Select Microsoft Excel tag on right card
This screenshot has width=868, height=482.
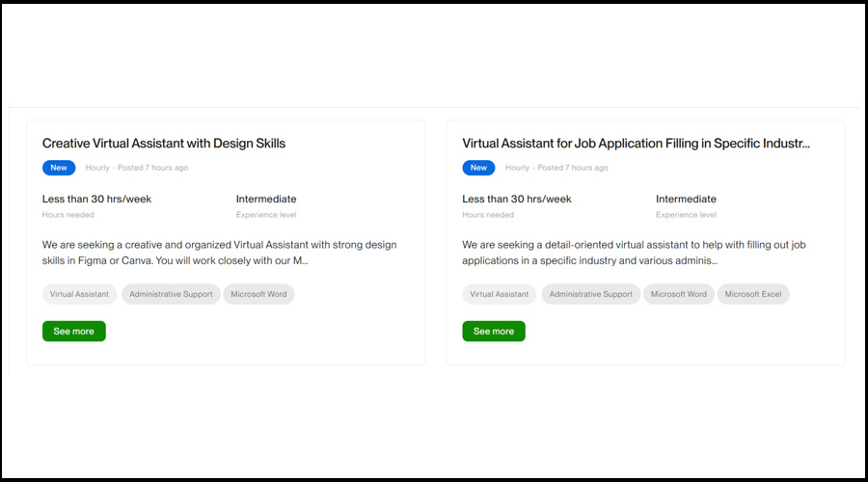tap(753, 294)
